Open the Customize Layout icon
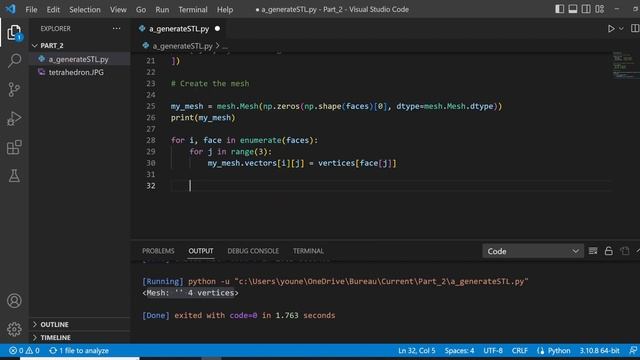The height and width of the screenshot is (360, 640). [x=599, y=9]
